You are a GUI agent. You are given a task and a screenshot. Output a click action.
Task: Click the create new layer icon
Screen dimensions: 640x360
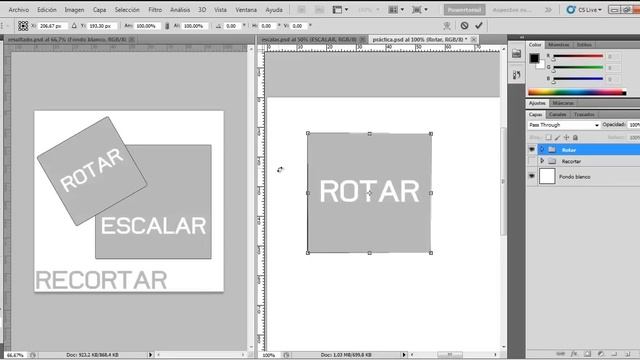coord(628,354)
